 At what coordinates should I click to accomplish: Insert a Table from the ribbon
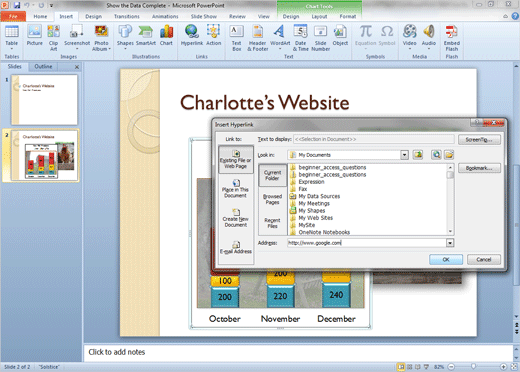pyautogui.click(x=12, y=37)
